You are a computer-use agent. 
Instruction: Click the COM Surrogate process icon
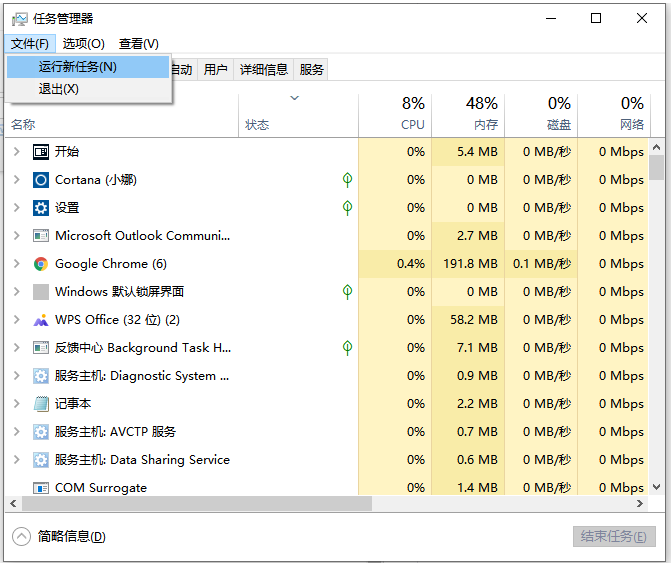(41, 488)
